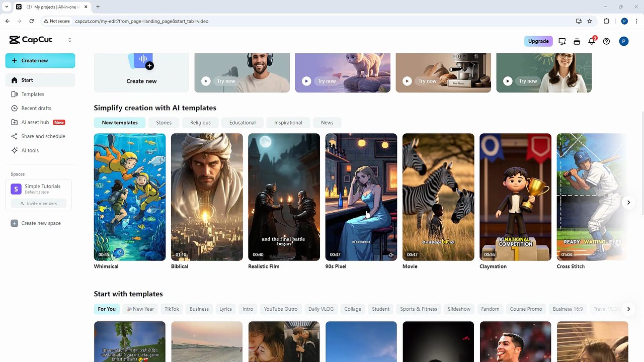Select the YouTube Outro category
Screen dimensions: 644x362
[x=281, y=309]
